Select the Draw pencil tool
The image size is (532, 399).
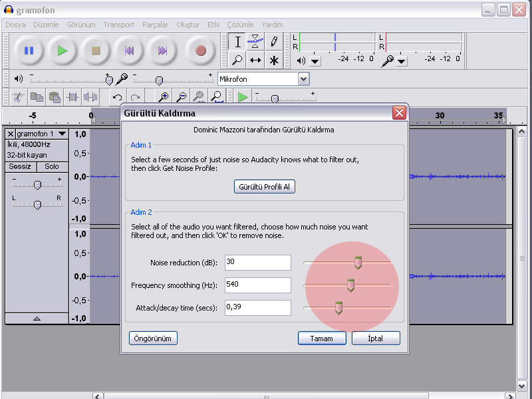pos(273,42)
